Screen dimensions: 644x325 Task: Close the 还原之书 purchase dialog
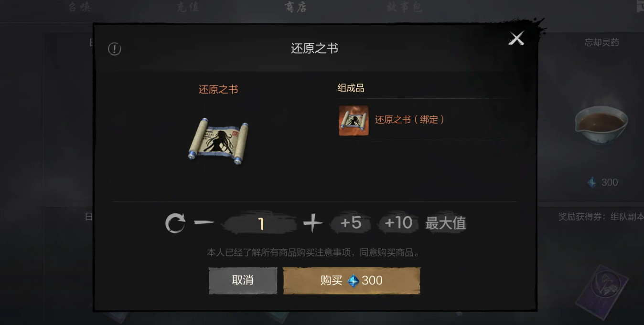[516, 38]
